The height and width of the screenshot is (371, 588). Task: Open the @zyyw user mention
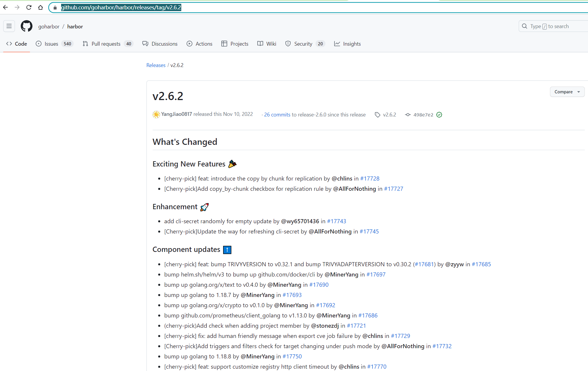[454, 264]
